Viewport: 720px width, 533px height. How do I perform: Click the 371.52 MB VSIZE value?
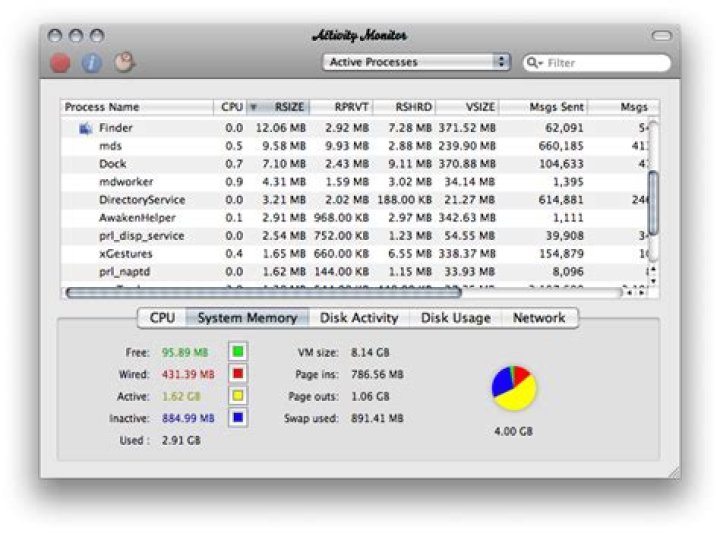click(467, 128)
